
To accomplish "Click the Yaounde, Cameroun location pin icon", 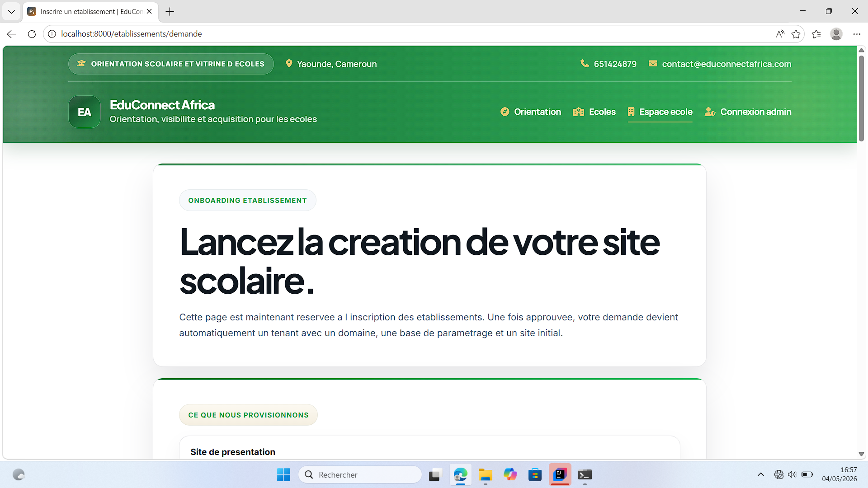I will click(x=289, y=64).
